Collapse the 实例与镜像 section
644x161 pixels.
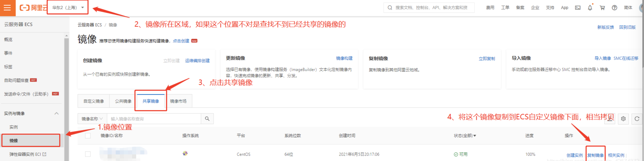coord(57,113)
